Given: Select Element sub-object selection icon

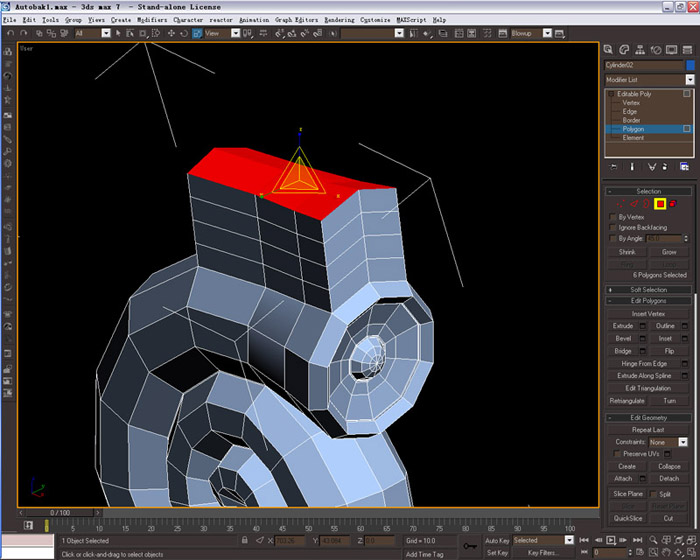Looking at the screenshot, I should tap(673, 204).
